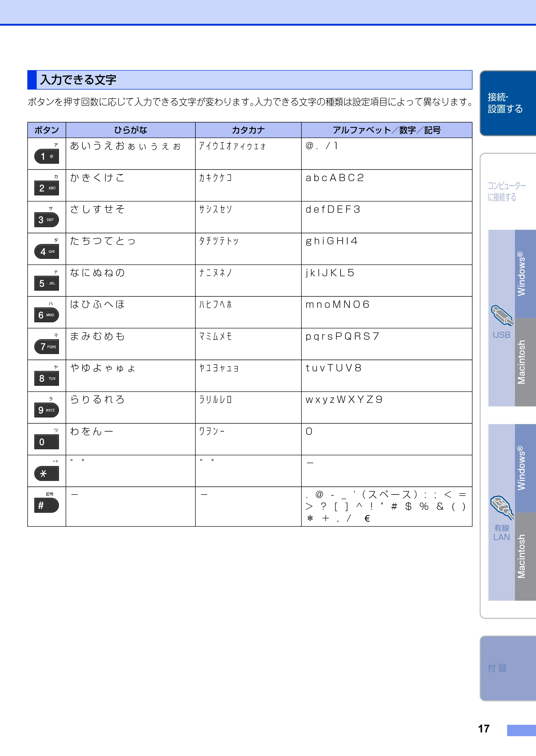
Task: Click the ひらがな column header
Action: (x=130, y=130)
